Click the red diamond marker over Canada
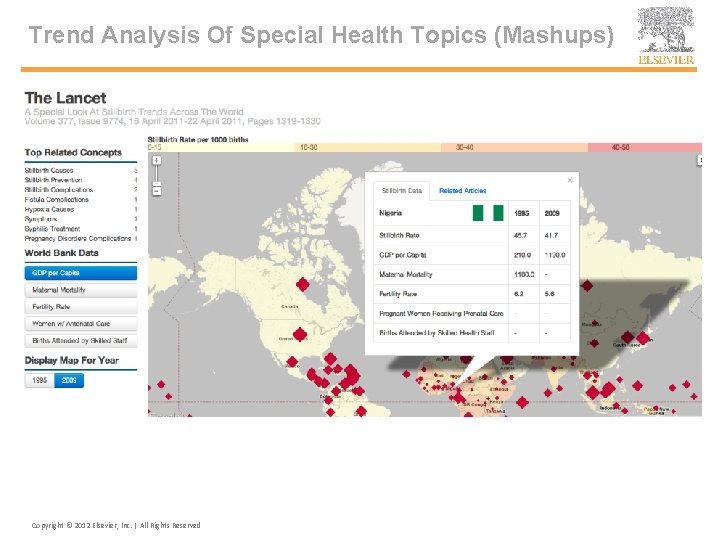The height and width of the screenshot is (540, 720). 302,284
